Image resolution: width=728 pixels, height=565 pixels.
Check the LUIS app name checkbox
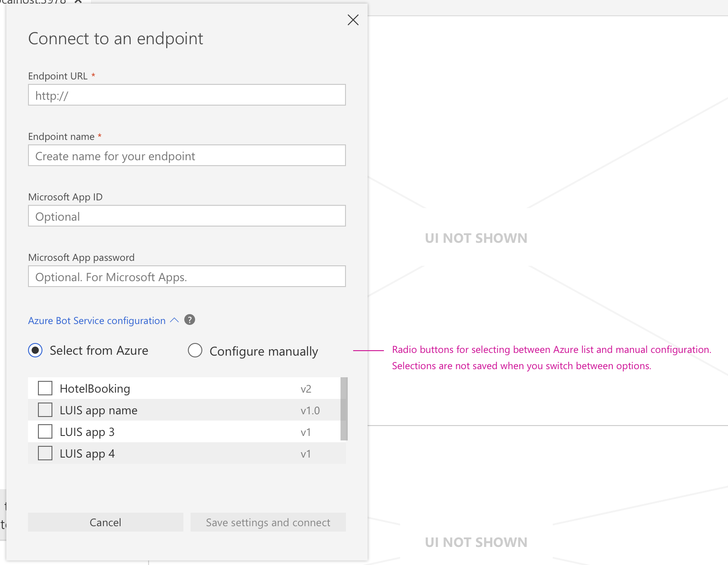pos(45,410)
